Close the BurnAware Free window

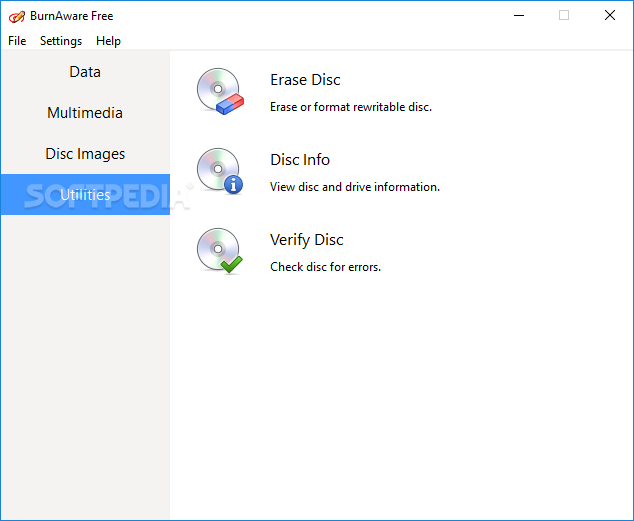(610, 15)
